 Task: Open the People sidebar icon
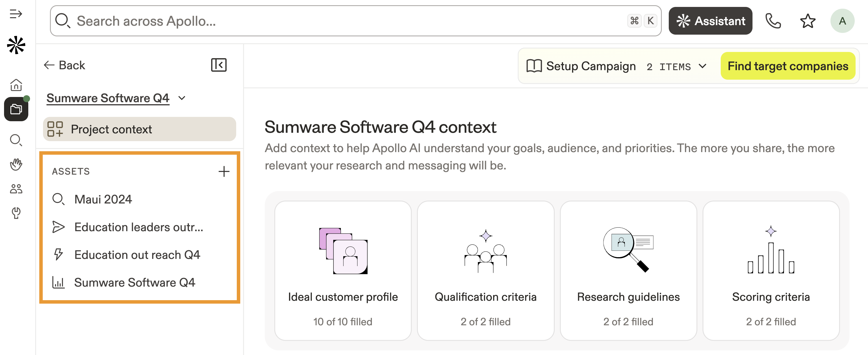click(16, 189)
